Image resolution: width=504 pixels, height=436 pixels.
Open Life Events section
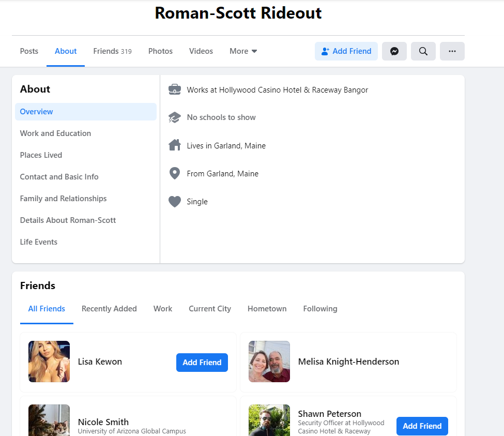(x=39, y=242)
